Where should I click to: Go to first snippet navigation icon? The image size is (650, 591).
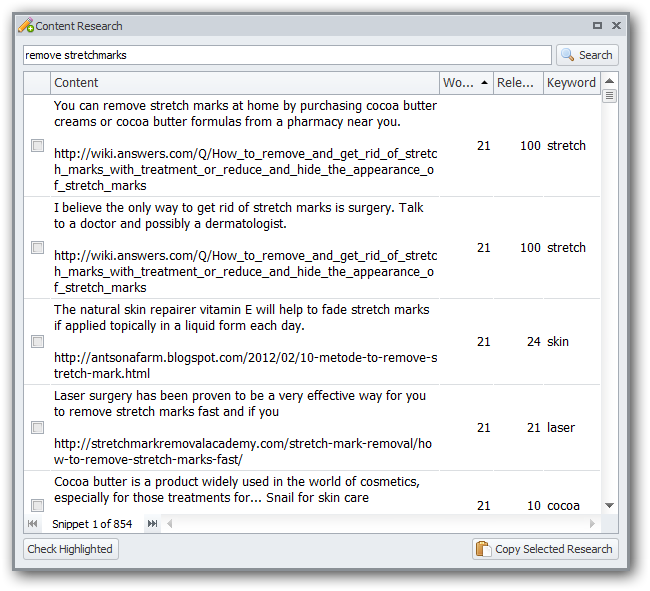click(33, 523)
